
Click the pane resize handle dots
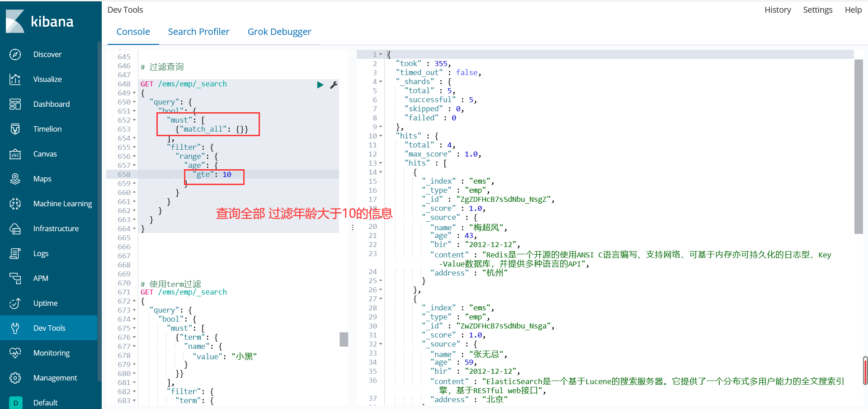353,228
